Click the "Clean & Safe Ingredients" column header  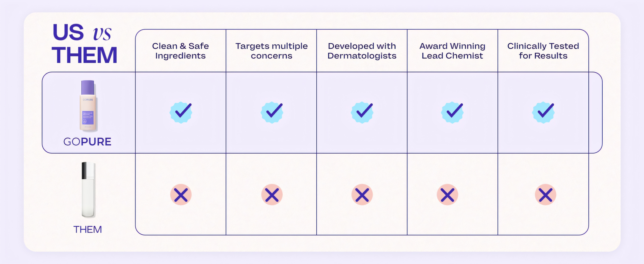coord(180,51)
